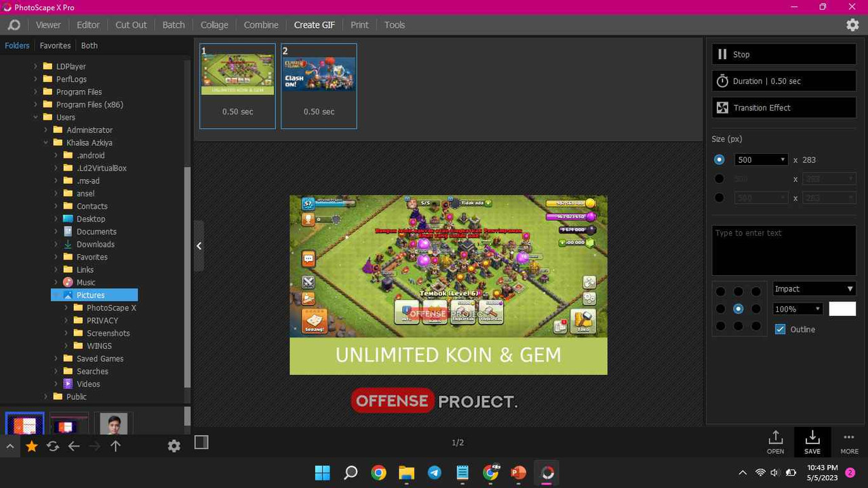868x488 pixels.
Task: Click the SAVE icon button
Action: pyautogui.click(x=812, y=442)
